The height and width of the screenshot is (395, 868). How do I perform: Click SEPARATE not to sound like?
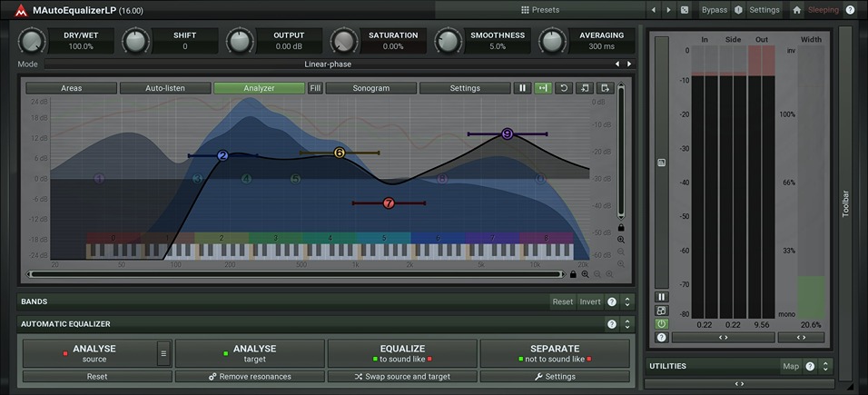click(x=555, y=353)
